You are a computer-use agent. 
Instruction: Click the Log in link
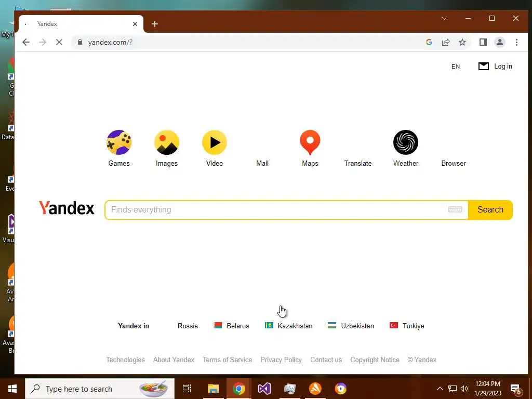[x=503, y=66]
